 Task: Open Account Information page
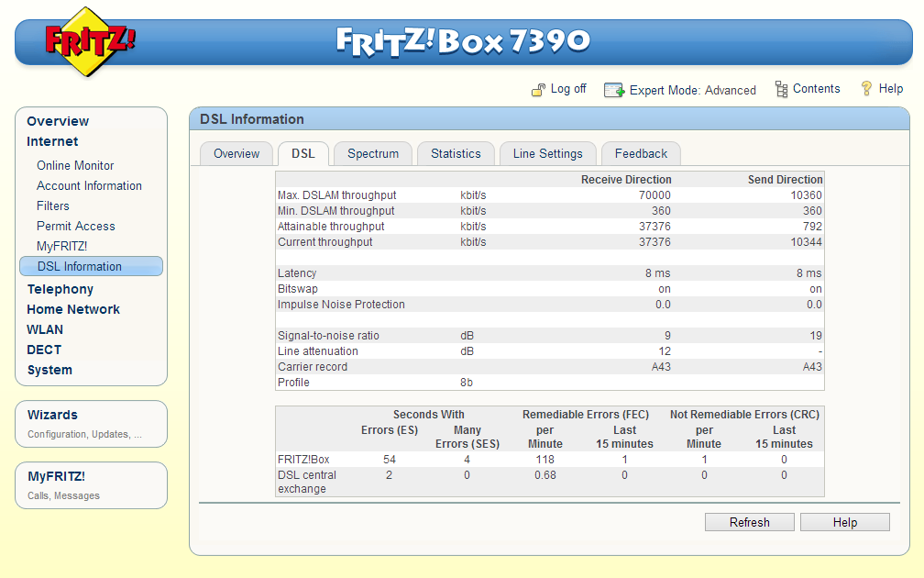tap(89, 185)
